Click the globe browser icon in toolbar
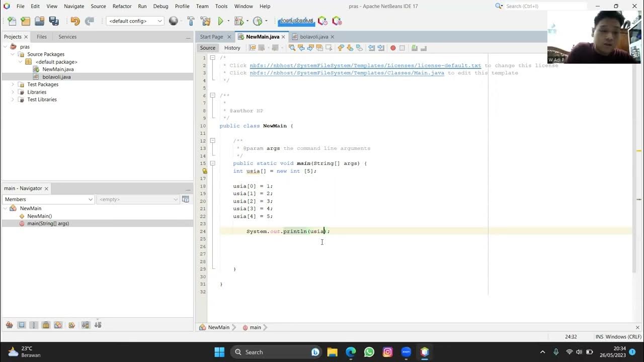The width and height of the screenshot is (644, 362). 174,21
